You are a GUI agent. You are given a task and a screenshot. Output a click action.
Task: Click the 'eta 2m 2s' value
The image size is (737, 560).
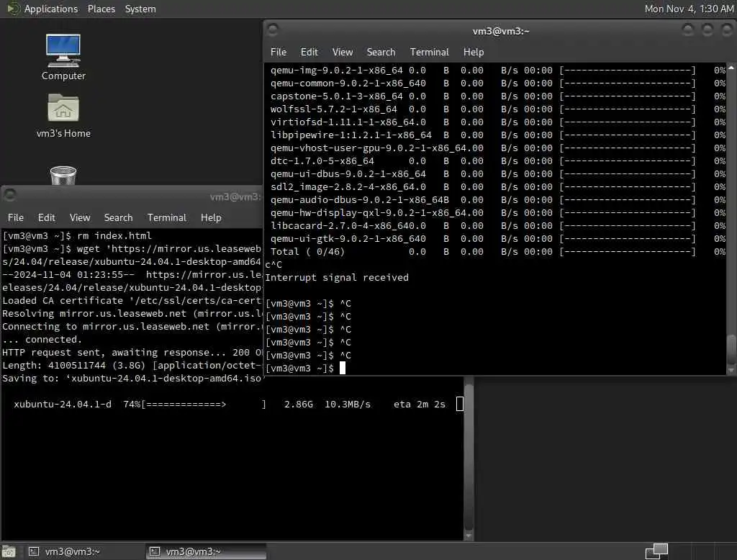pos(420,405)
